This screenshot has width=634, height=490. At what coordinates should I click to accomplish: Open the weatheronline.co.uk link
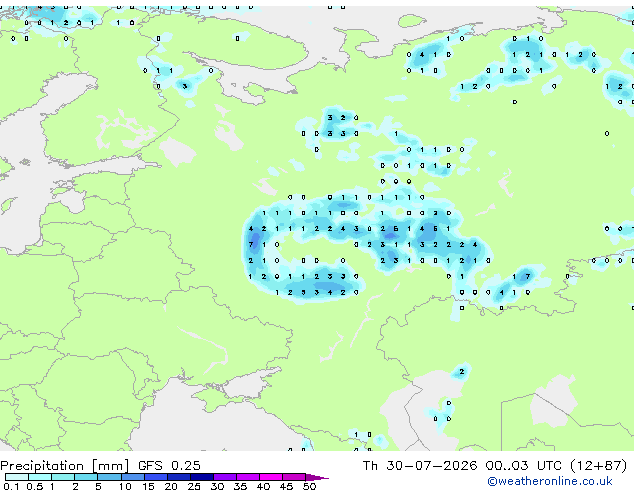(550, 481)
